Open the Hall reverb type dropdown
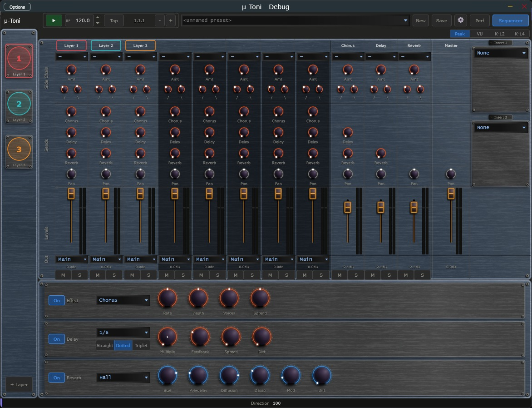 (123, 378)
